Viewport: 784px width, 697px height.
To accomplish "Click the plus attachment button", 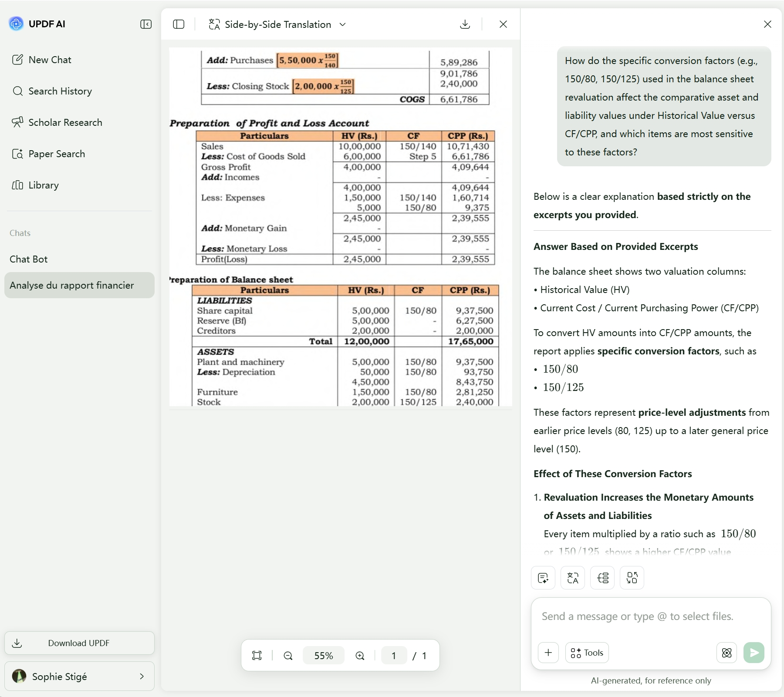I will click(548, 653).
